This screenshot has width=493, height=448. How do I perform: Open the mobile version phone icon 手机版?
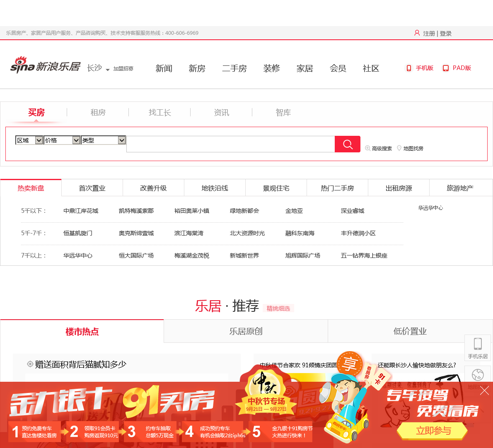[x=409, y=68]
